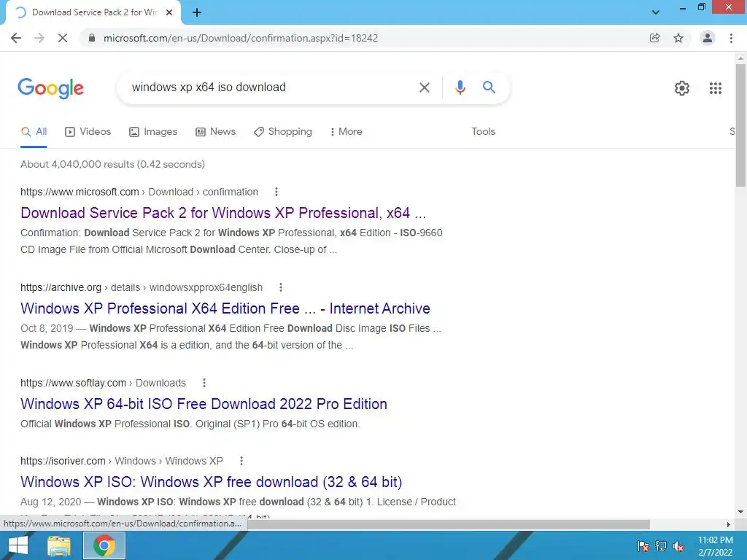The width and height of the screenshot is (747, 560).
Task: Click the https://www.softlay.com breadcrumb
Action: tap(74, 383)
